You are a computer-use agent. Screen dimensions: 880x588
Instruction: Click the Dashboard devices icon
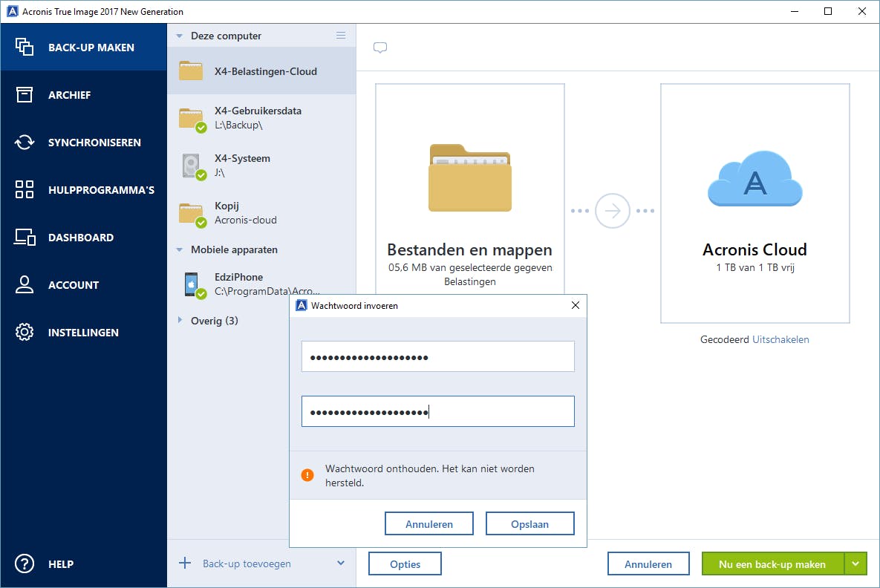(x=25, y=238)
